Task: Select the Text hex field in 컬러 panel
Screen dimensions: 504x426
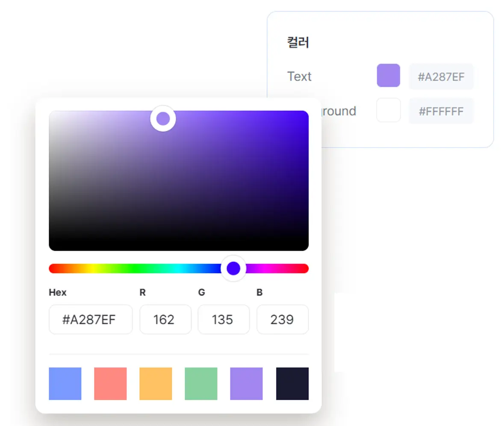Action: tap(441, 77)
